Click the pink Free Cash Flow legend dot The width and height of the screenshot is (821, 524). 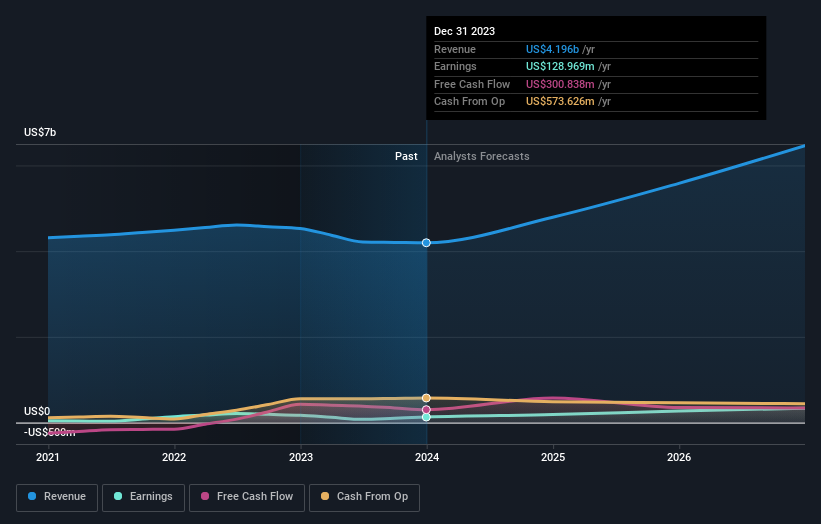click(x=205, y=496)
